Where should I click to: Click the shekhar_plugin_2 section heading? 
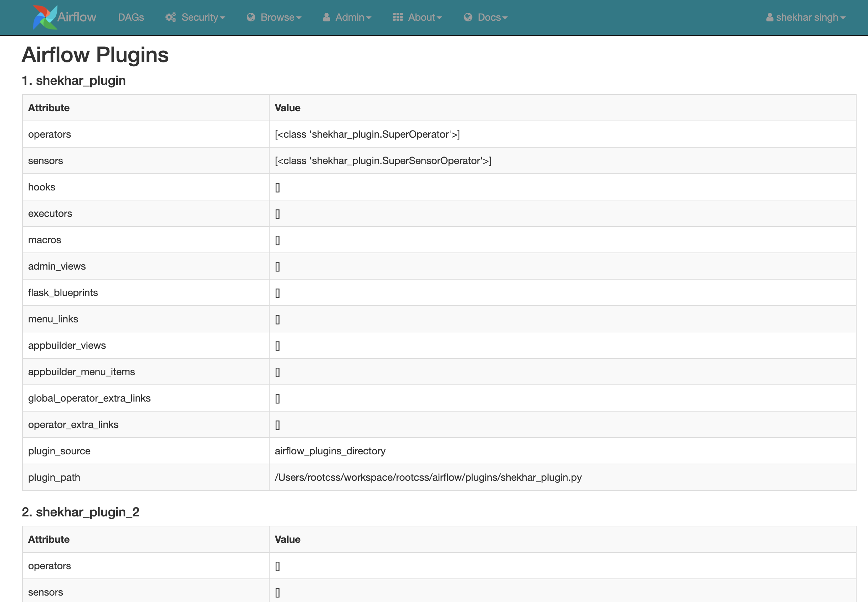click(x=80, y=512)
